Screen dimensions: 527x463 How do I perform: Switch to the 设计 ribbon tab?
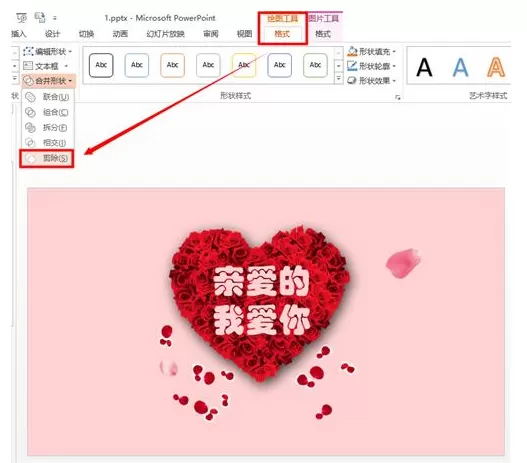[52, 34]
